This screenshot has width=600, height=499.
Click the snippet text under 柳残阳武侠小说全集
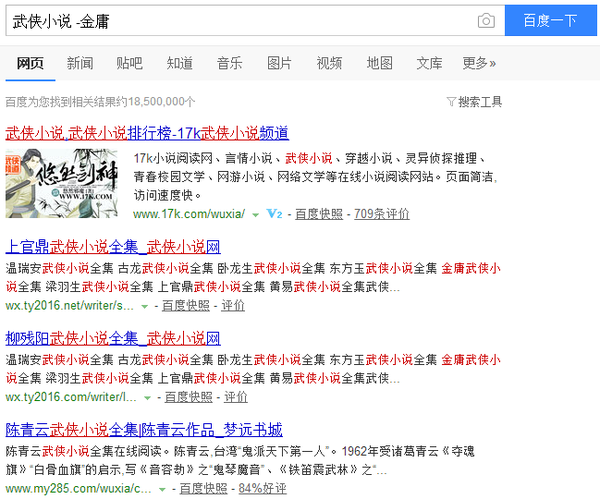253,369
